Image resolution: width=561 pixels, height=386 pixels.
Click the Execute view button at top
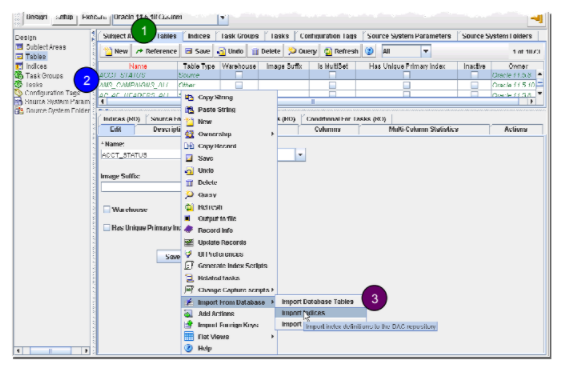point(94,18)
